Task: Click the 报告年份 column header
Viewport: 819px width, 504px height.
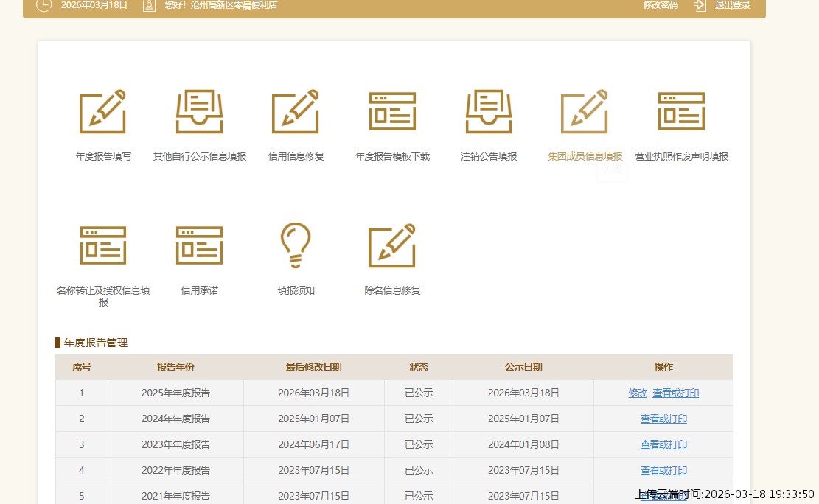Action: pyautogui.click(x=175, y=368)
